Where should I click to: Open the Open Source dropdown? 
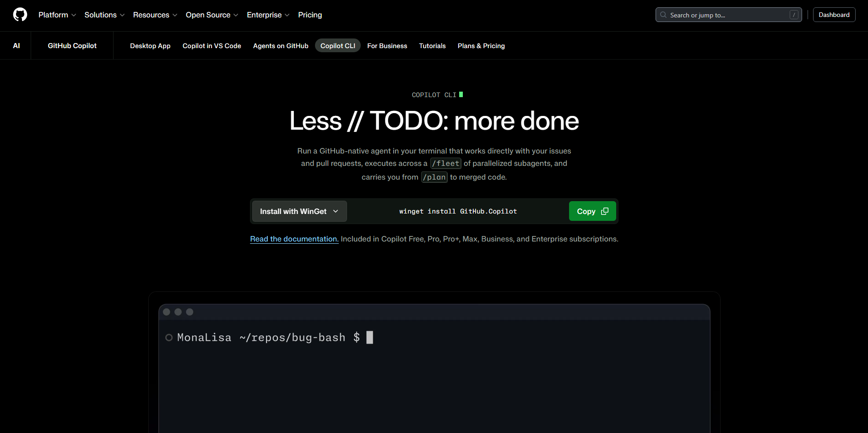pos(212,15)
